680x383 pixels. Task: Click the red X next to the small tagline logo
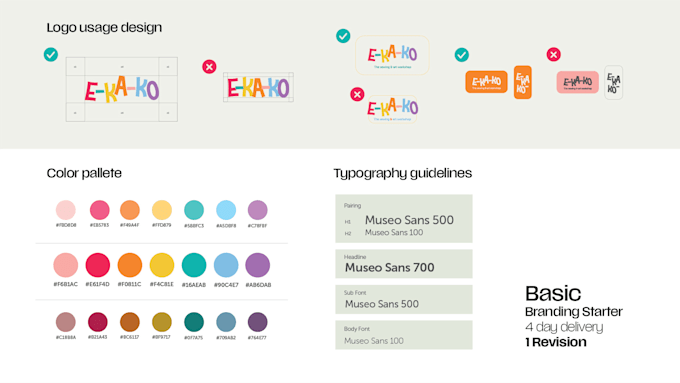[357, 94]
